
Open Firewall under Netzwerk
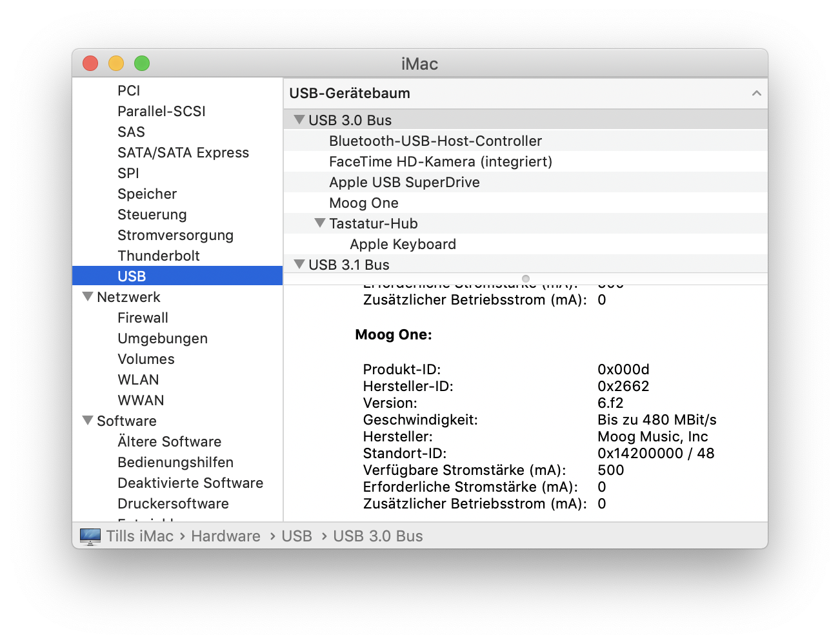click(143, 317)
